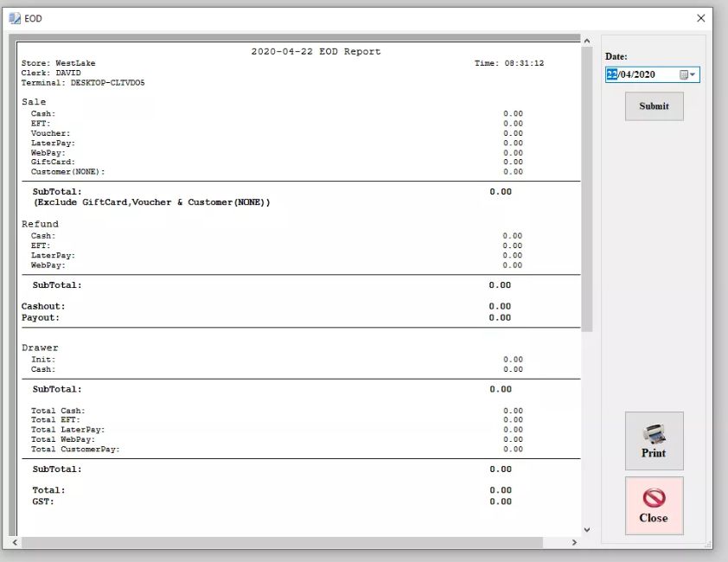This screenshot has width=728, height=562.
Task: Click the report's vertical scrollbar up arrow
Action: pyautogui.click(x=586, y=42)
